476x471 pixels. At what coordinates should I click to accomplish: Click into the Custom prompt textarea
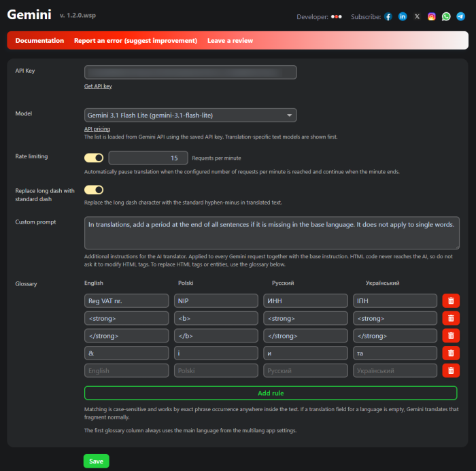272,233
